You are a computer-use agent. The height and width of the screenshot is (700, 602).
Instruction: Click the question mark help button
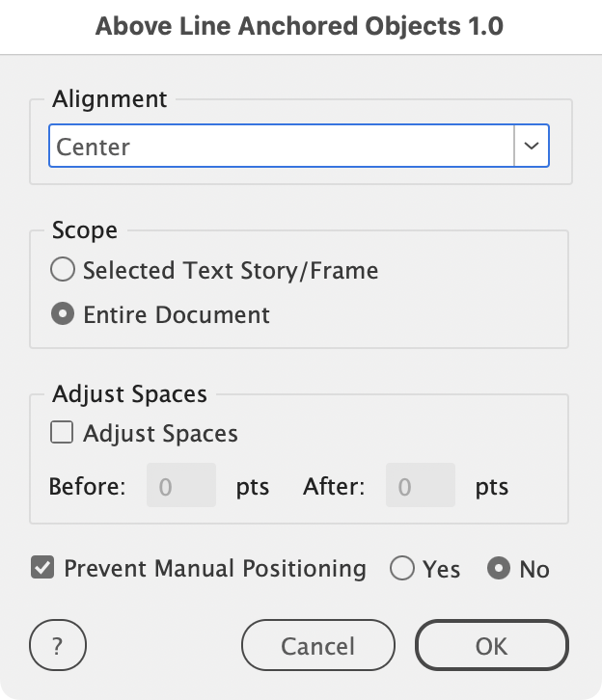tap(58, 645)
